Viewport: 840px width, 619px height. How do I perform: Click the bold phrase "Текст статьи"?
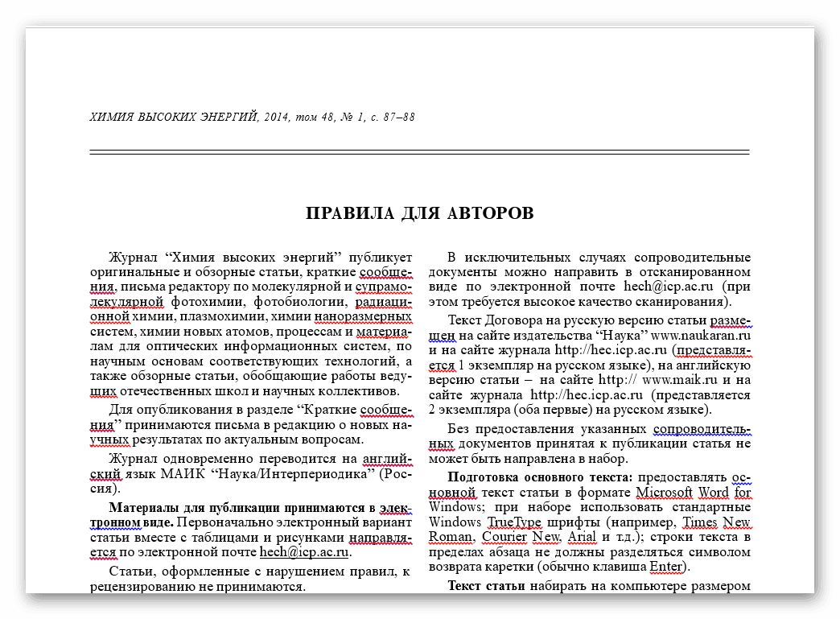pos(487,585)
